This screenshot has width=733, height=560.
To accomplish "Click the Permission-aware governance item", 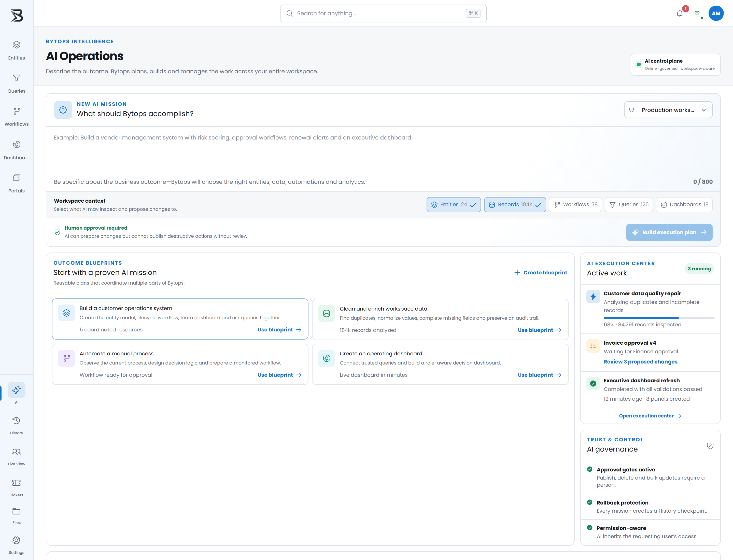I will [x=650, y=532].
